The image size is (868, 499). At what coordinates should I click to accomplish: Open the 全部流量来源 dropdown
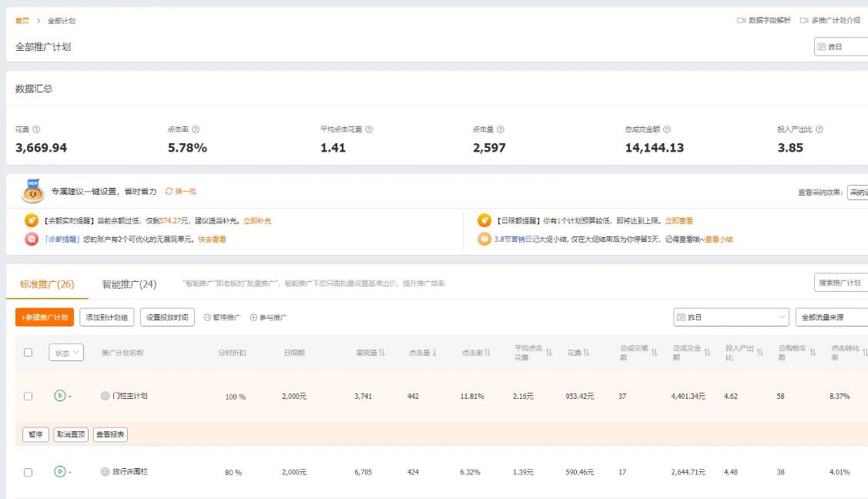[832, 317]
